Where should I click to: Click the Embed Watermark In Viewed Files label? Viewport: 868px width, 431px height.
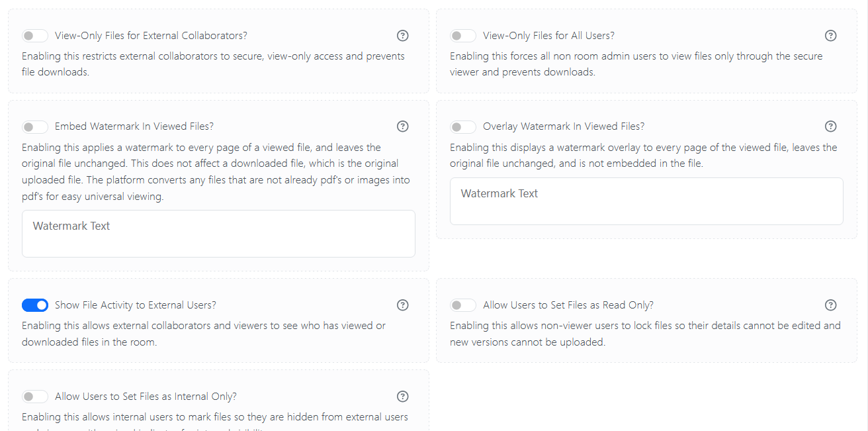click(x=134, y=126)
